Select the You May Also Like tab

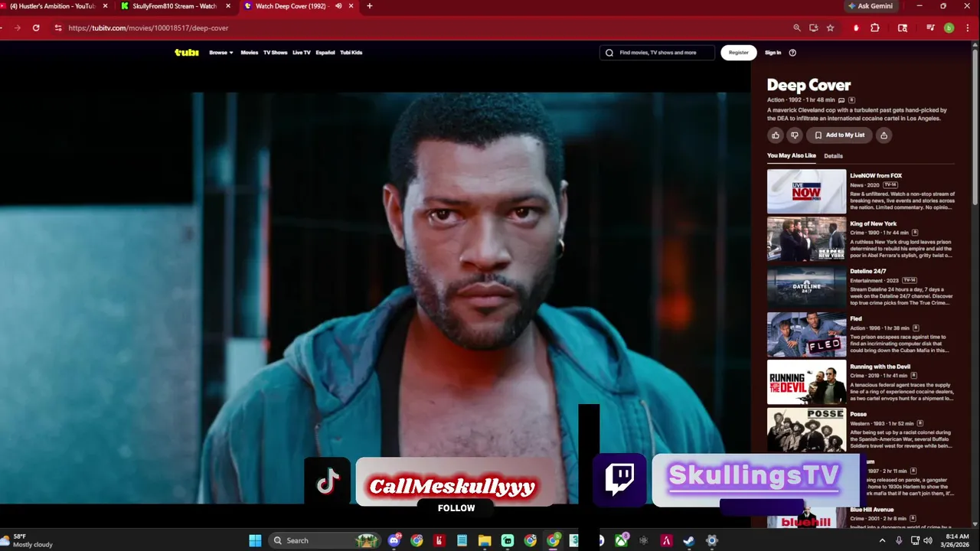[792, 156]
